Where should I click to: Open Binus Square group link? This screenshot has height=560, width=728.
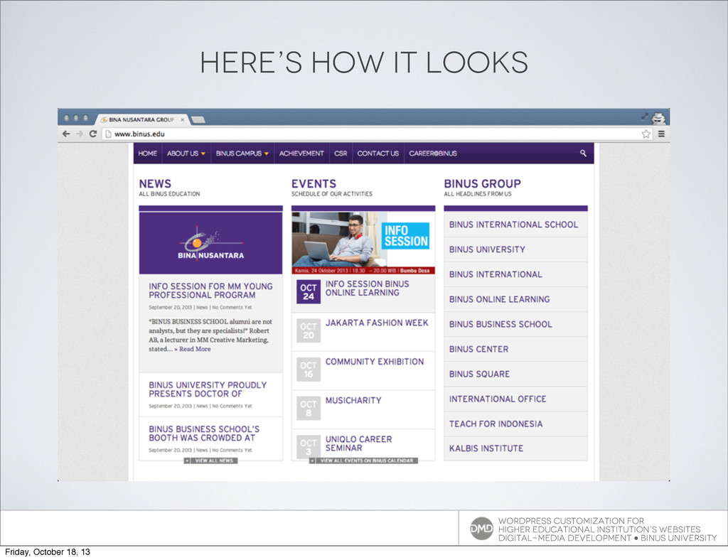pyautogui.click(x=515, y=374)
